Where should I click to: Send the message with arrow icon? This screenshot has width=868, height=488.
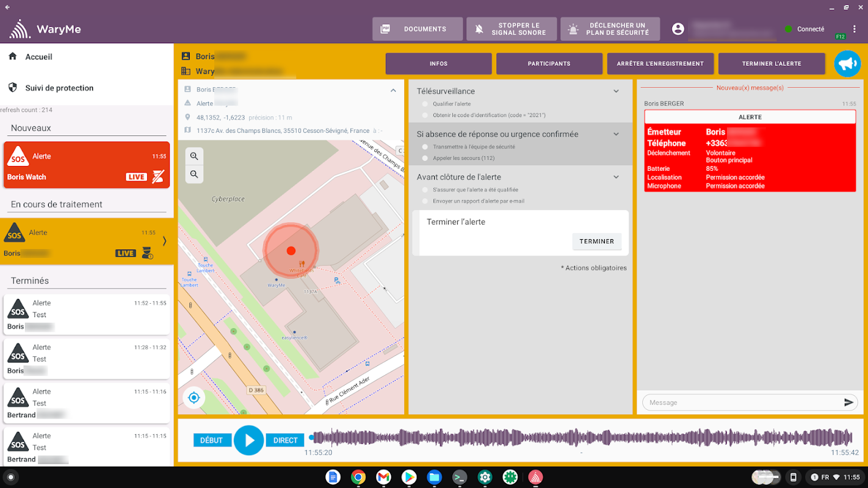click(x=848, y=403)
